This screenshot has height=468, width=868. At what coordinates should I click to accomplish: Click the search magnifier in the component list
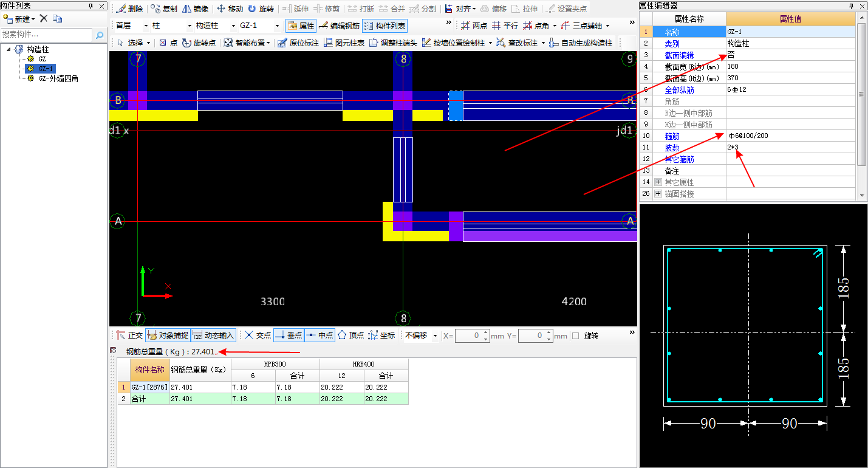coord(100,35)
